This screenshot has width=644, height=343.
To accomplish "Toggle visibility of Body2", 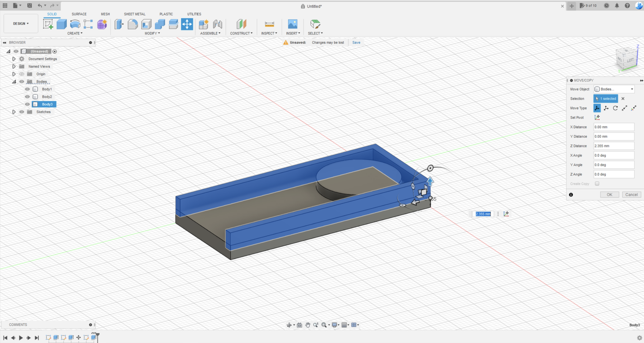I will coord(27,97).
